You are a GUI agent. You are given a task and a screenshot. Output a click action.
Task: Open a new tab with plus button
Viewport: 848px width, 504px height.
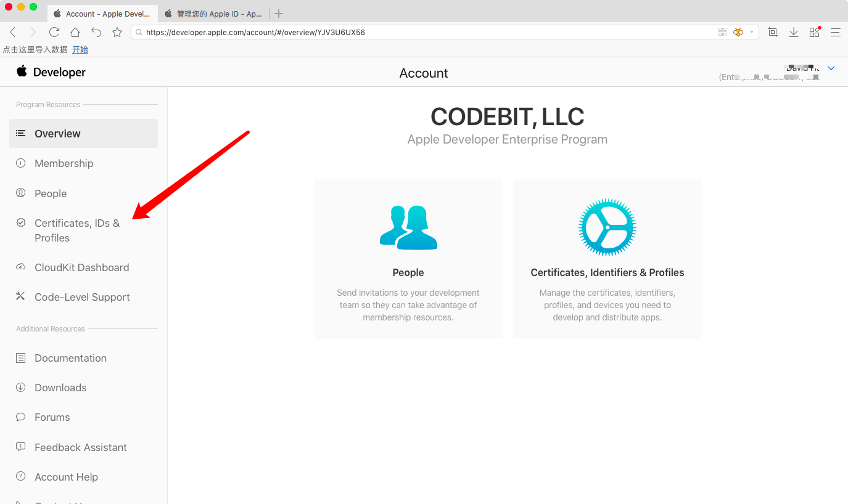coord(279,14)
